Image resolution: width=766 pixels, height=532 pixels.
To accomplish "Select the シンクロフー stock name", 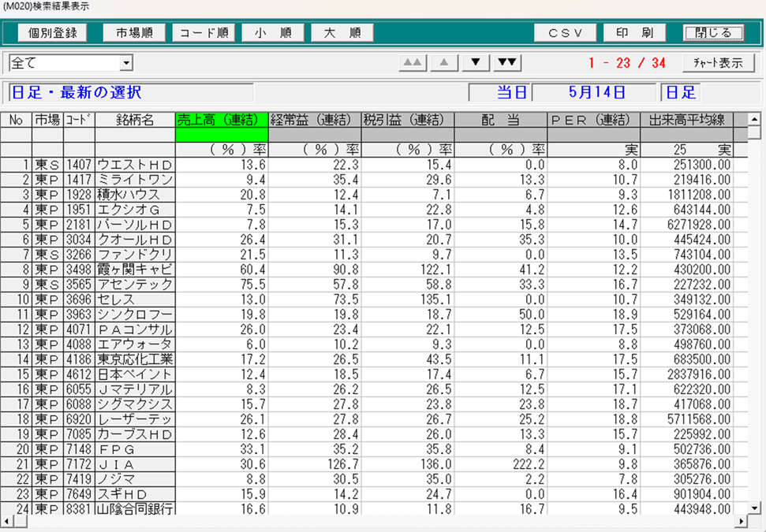I will tap(136, 314).
